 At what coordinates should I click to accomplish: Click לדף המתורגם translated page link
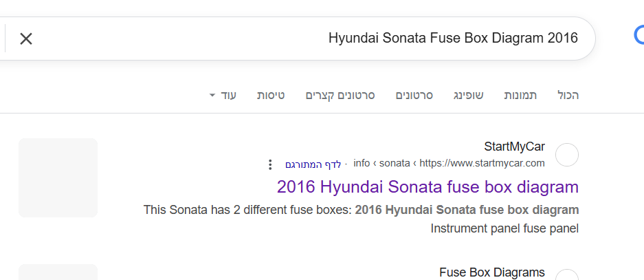313,164
